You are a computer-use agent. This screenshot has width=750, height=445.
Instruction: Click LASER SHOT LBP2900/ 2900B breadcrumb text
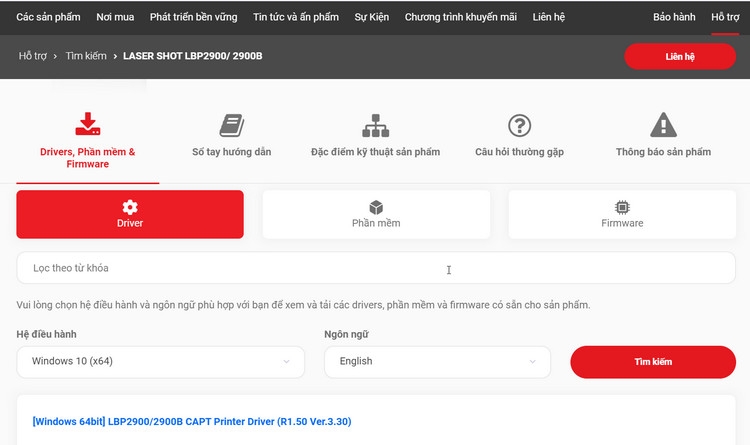pos(193,56)
